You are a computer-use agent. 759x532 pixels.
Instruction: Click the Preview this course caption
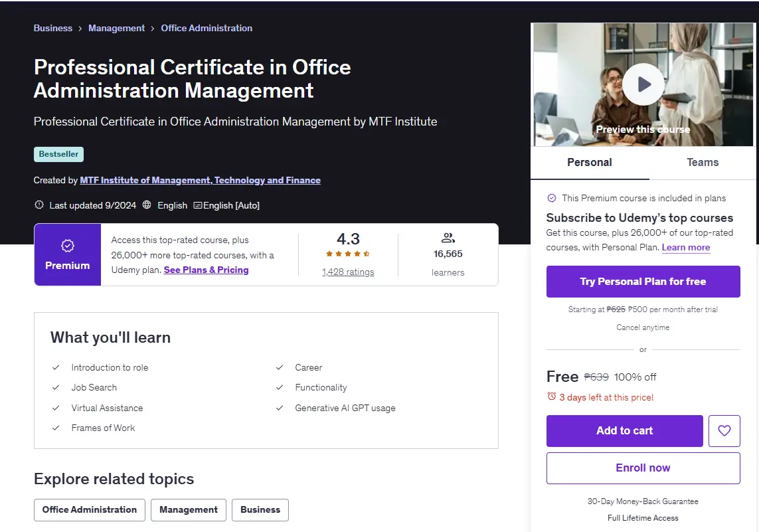pyautogui.click(x=643, y=130)
